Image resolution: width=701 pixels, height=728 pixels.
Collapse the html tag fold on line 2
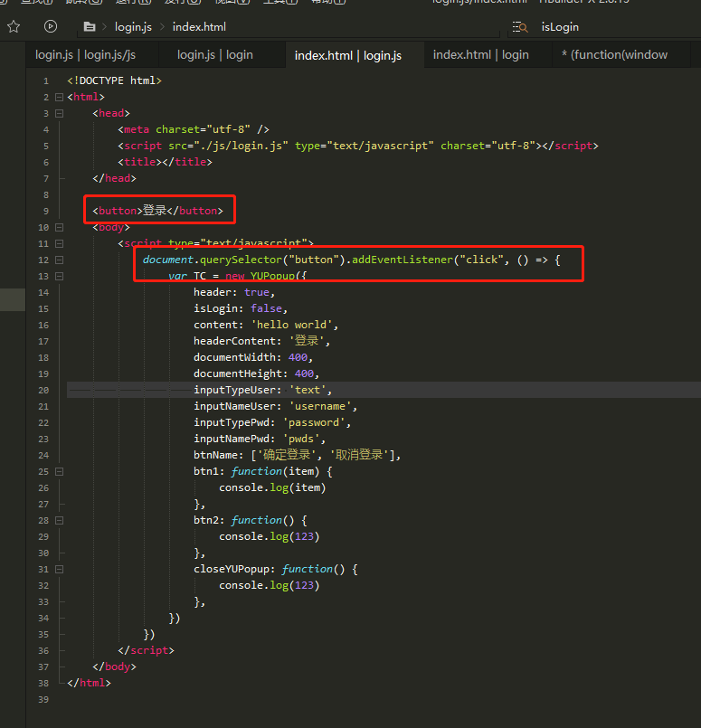[x=59, y=97]
